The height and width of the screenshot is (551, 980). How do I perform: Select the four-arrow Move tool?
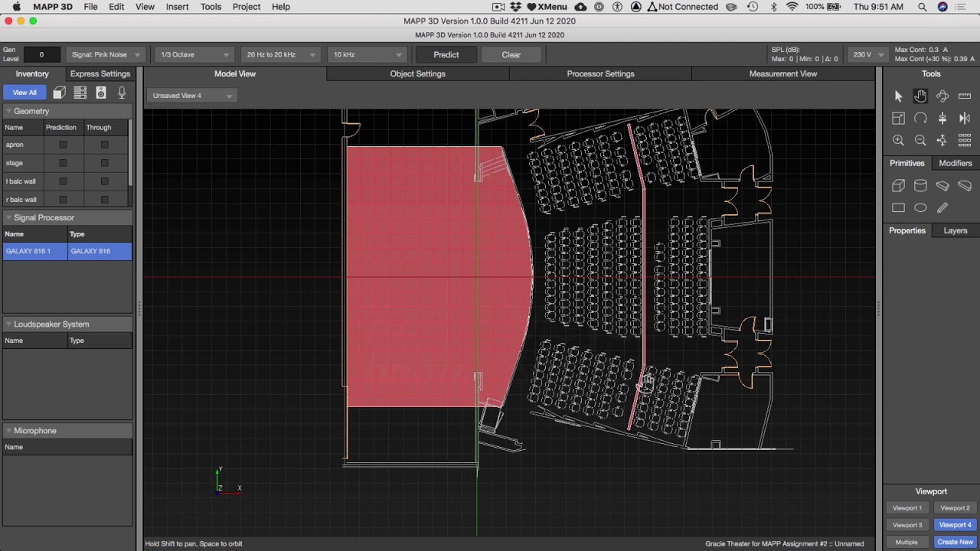point(942,140)
